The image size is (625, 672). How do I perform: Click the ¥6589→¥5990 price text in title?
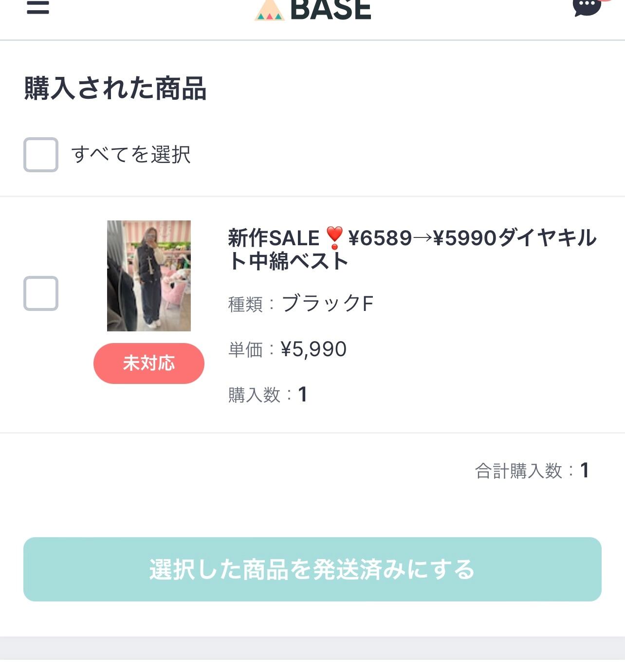[x=423, y=238]
